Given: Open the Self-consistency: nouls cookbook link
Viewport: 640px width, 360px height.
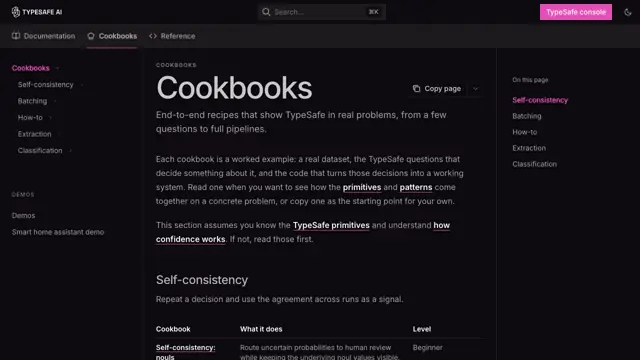Looking at the screenshot, I should (x=185, y=352).
